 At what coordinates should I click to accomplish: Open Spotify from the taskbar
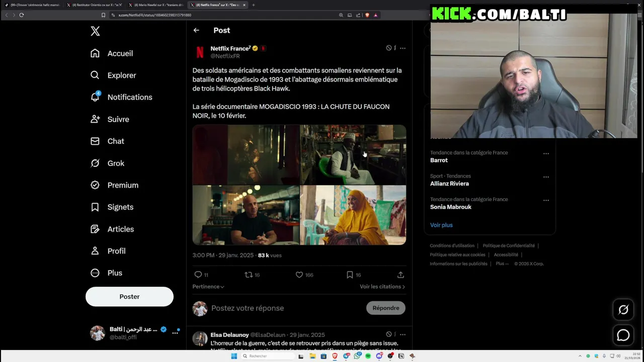[368, 356]
